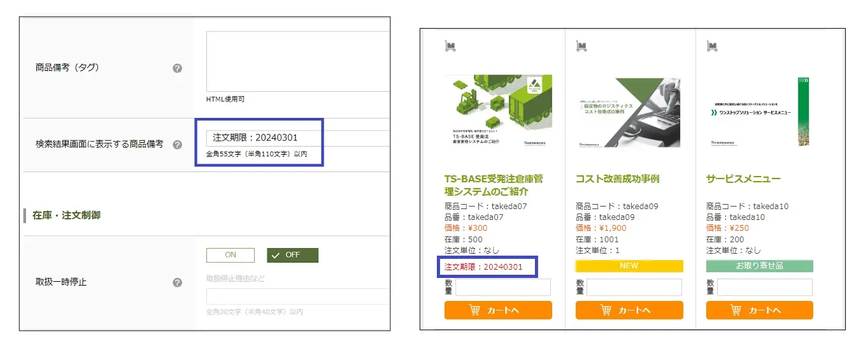This screenshot has height=350, width=868.
Task: Click the cart icon above TS-BASE product image
Action: (x=450, y=46)
